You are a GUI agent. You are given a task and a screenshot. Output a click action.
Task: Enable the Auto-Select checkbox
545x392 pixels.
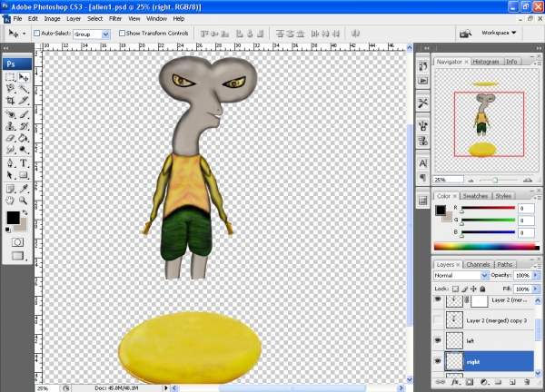pos(37,34)
